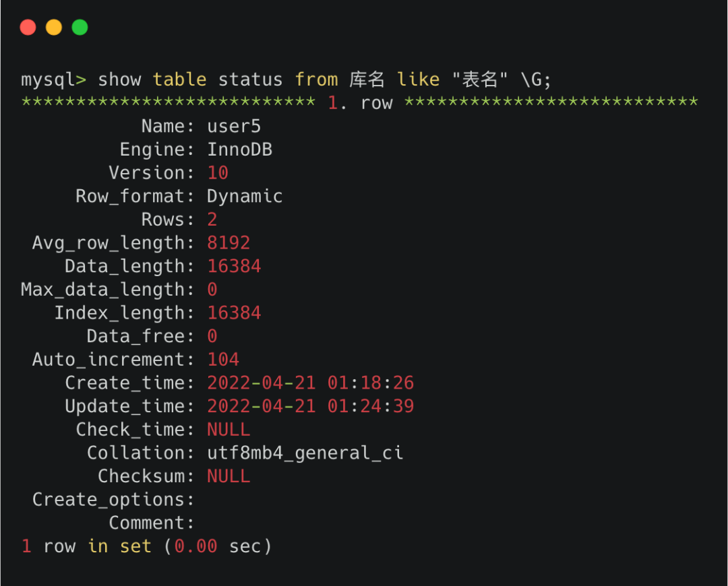The width and height of the screenshot is (728, 586).
Task: Click the "1. row" separator header
Action: click(x=360, y=103)
